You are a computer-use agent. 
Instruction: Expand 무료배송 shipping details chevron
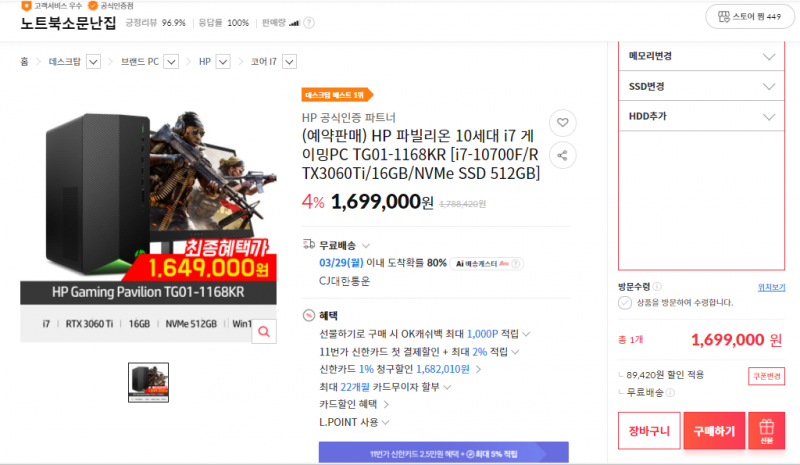(366, 246)
